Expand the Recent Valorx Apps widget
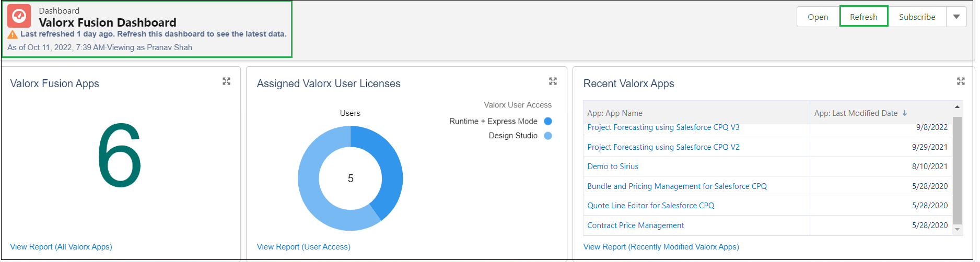 [961, 81]
